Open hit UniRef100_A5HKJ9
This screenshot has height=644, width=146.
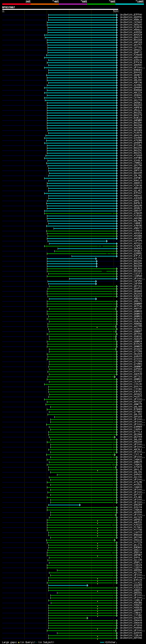(x=131, y=20)
